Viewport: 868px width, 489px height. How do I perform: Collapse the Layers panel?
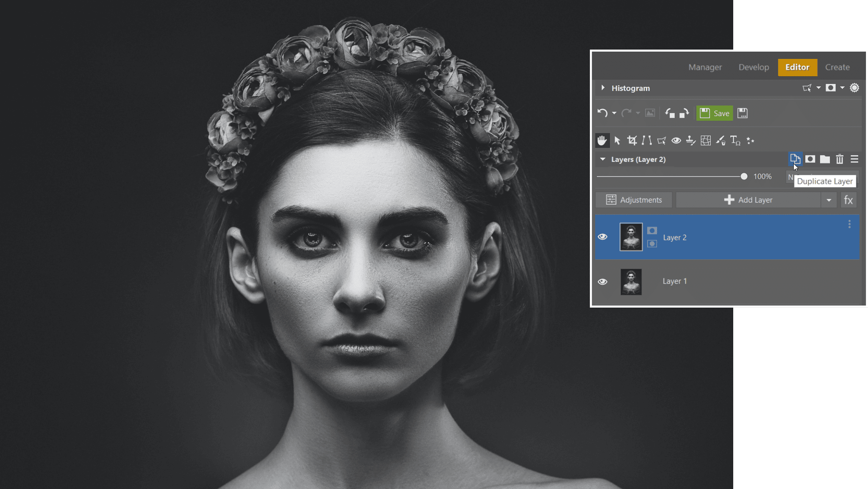click(602, 159)
